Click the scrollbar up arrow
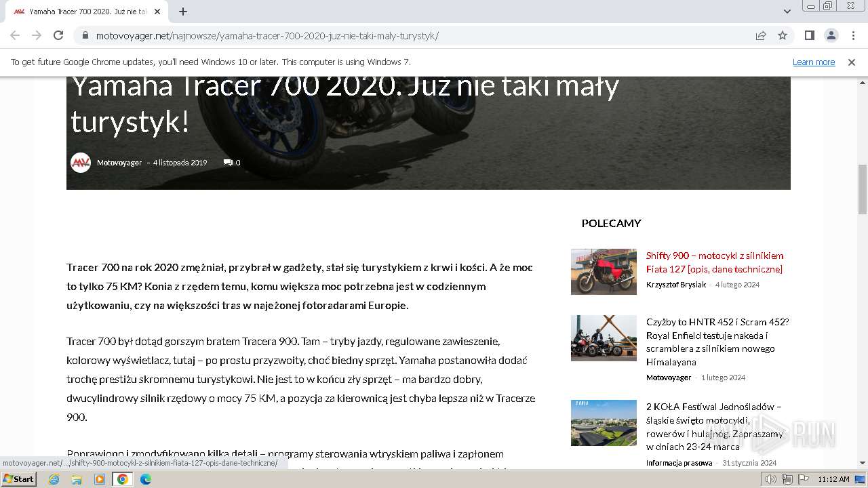The height and width of the screenshot is (488, 868). (863, 81)
